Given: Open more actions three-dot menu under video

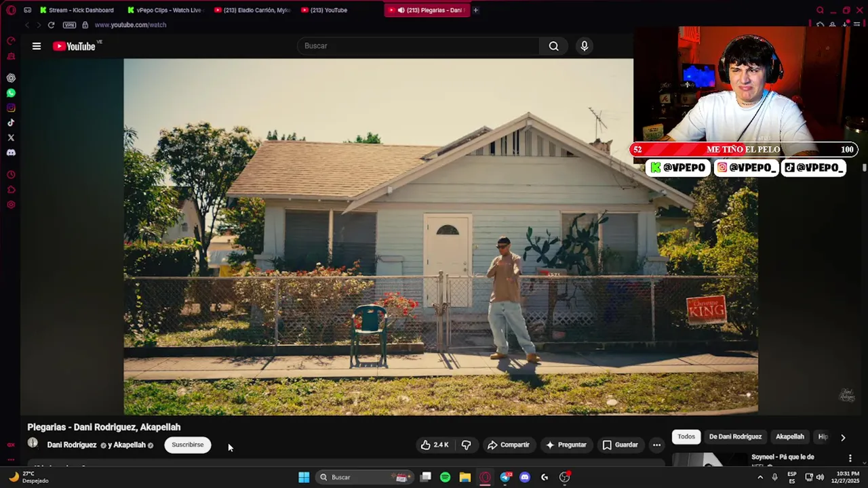Looking at the screenshot, I should click(x=656, y=445).
